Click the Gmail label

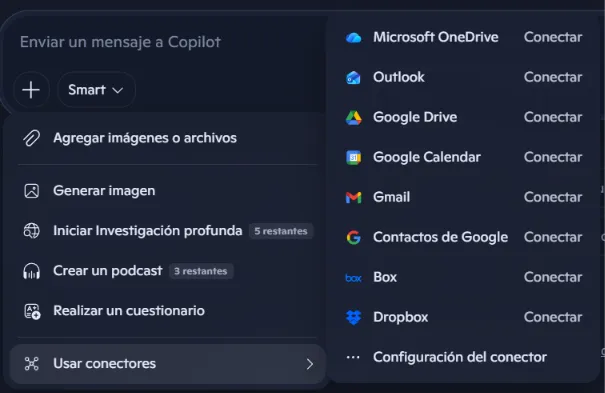tap(391, 197)
